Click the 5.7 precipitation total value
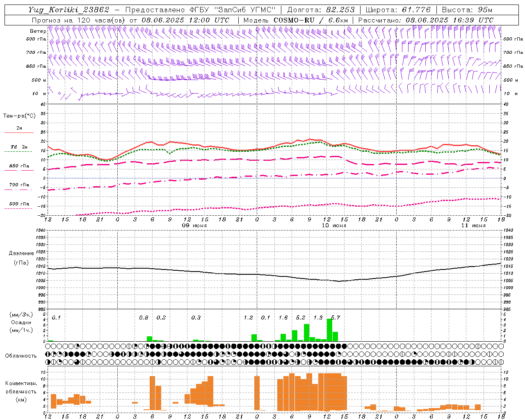525x420 pixels. [x=336, y=317]
